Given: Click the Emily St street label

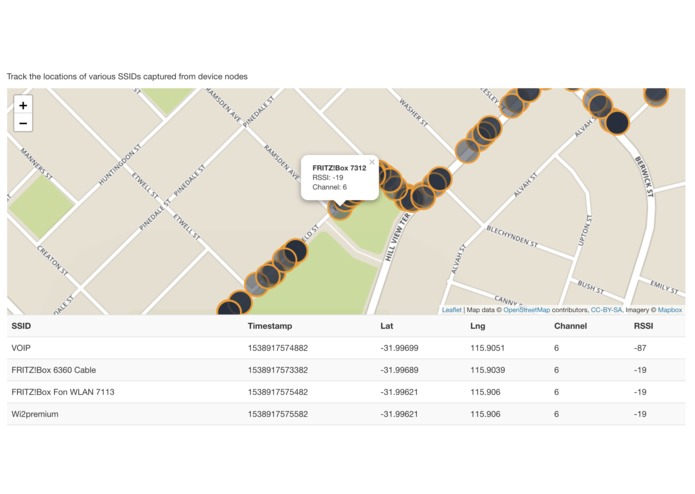Looking at the screenshot, I should click(x=664, y=287).
